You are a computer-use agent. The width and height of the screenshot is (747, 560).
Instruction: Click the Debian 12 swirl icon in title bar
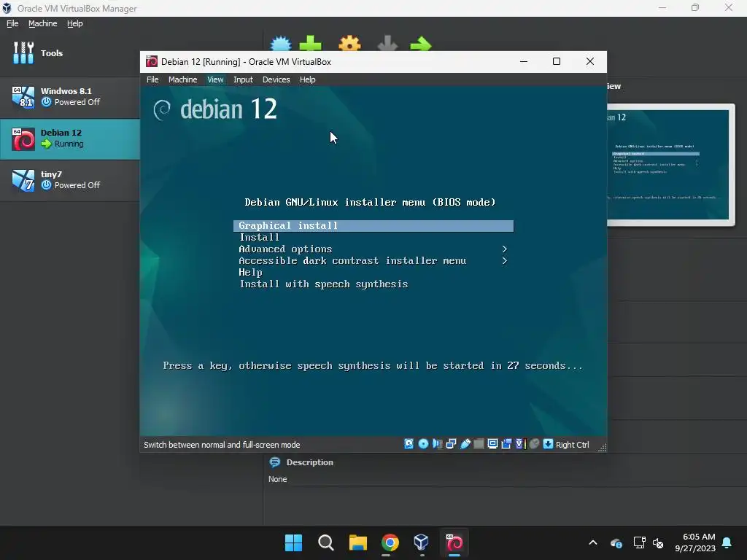[x=152, y=61]
